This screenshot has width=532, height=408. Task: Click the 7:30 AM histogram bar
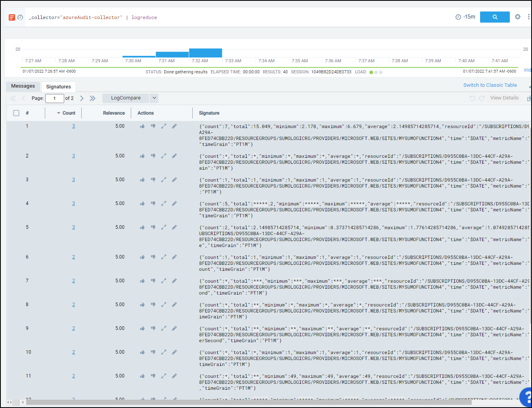click(x=139, y=57)
